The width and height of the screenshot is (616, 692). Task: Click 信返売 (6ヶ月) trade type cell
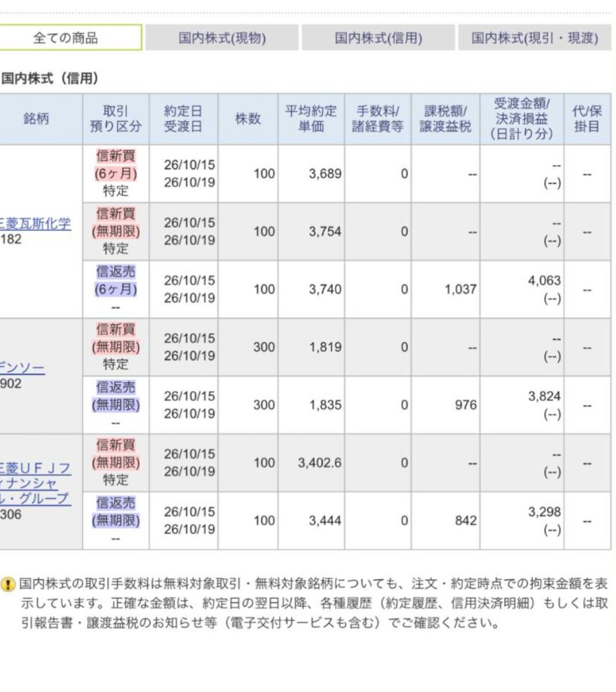116,289
